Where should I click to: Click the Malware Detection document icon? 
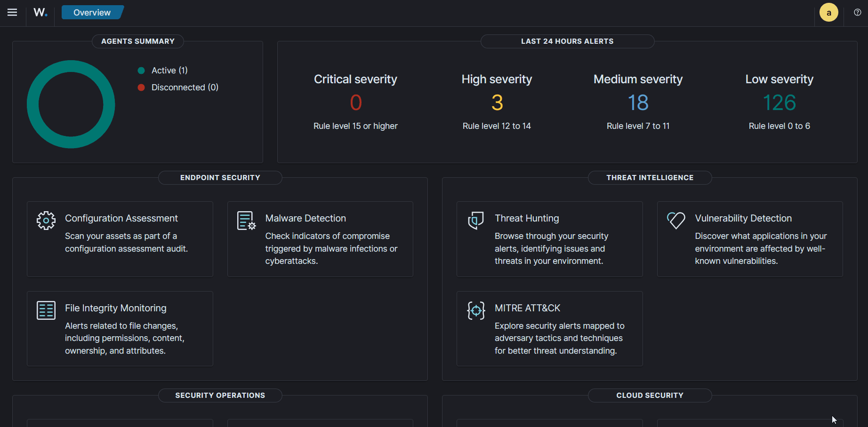coord(246,220)
